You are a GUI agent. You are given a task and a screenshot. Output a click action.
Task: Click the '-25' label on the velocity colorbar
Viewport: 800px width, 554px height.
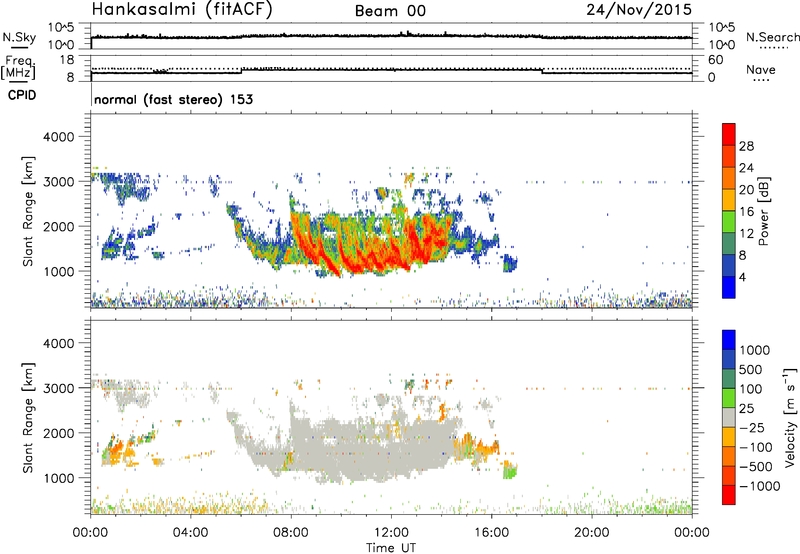[x=752, y=427]
